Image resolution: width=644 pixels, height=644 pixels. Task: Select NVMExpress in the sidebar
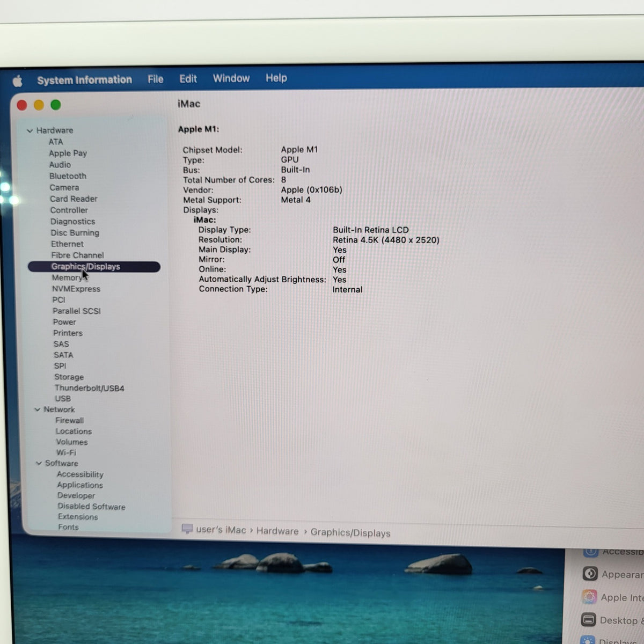76,289
